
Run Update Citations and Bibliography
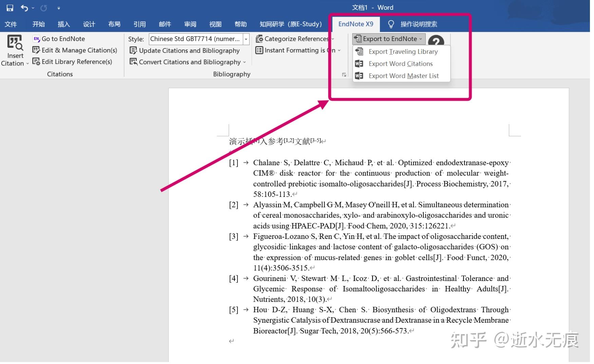tap(189, 50)
